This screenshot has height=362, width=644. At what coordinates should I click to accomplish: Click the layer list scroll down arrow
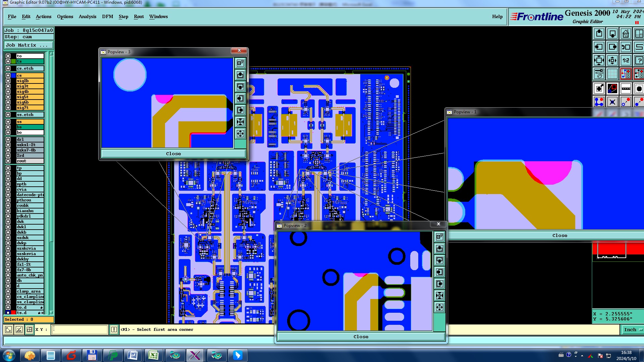tap(51, 312)
